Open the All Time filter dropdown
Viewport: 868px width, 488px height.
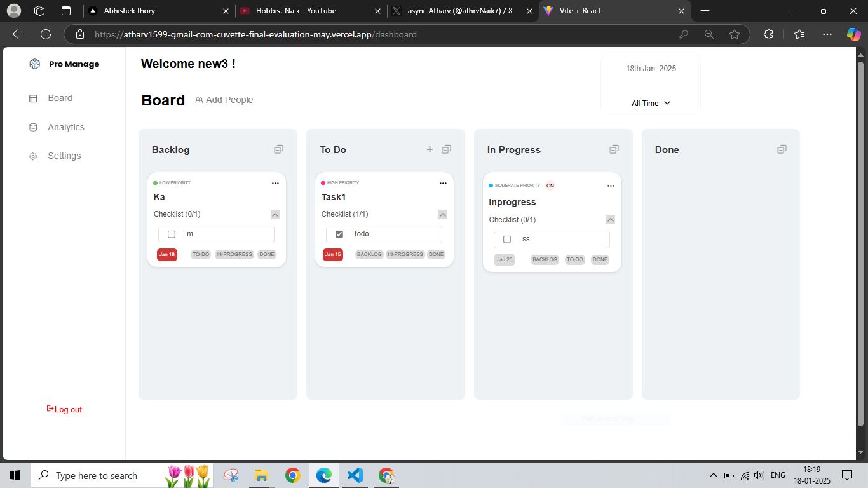651,103
